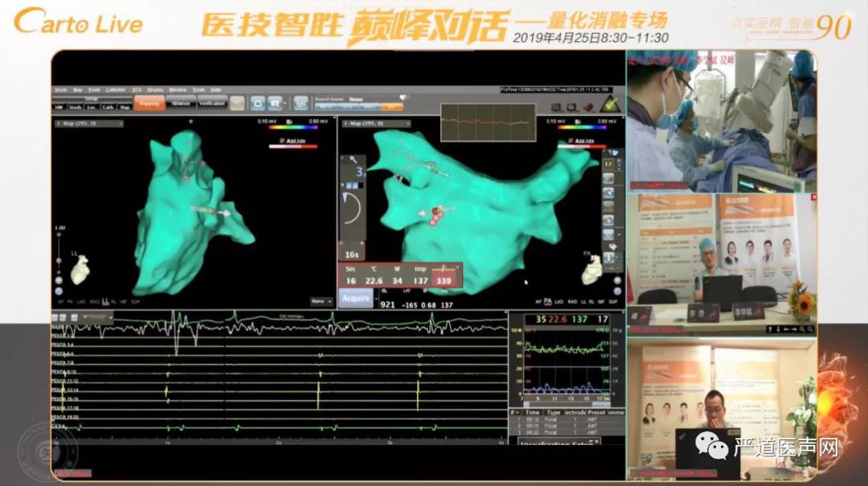The height and width of the screenshot is (486, 868).
Task: Click the Acquire button
Action: pos(355,298)
